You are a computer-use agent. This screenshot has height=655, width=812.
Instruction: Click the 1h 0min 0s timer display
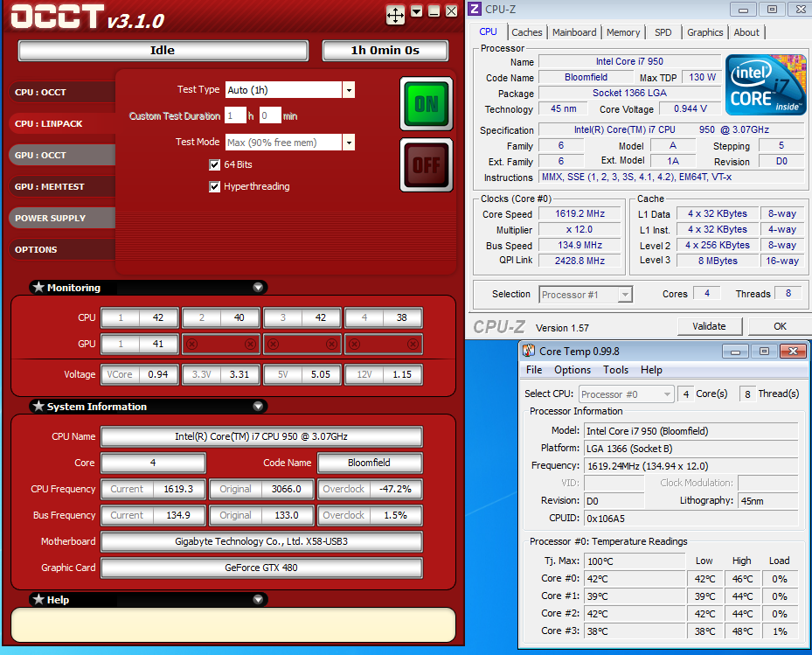[385, 50]
